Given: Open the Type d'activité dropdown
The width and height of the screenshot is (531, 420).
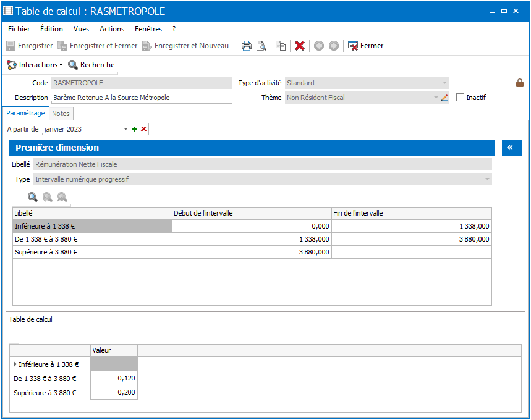Looking at the screenshot, I should tap(444, 83).
